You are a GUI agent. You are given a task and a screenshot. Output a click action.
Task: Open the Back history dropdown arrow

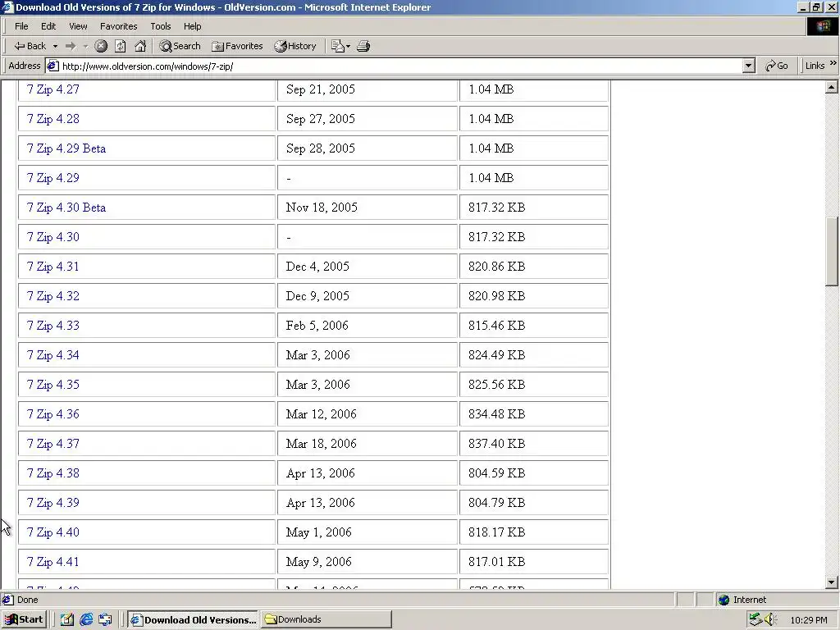(55, 46)
